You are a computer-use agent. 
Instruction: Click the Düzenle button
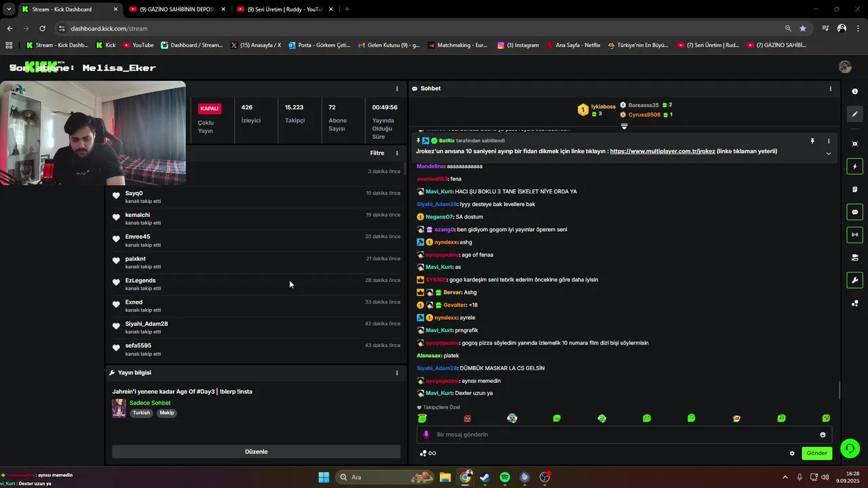tap(256, 451)
